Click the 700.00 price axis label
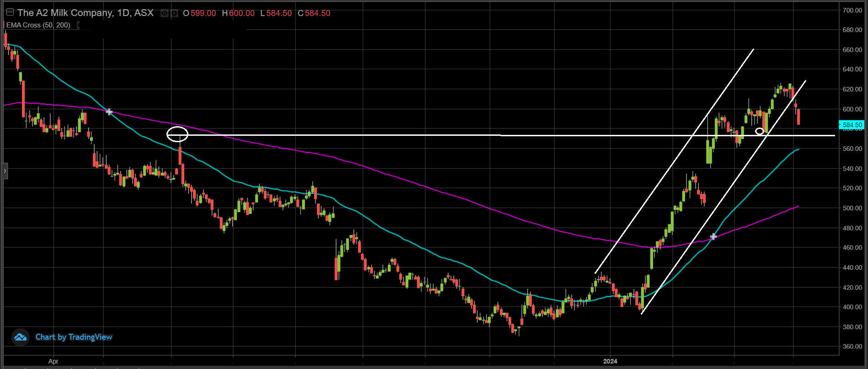 click(x=852, y=10)
